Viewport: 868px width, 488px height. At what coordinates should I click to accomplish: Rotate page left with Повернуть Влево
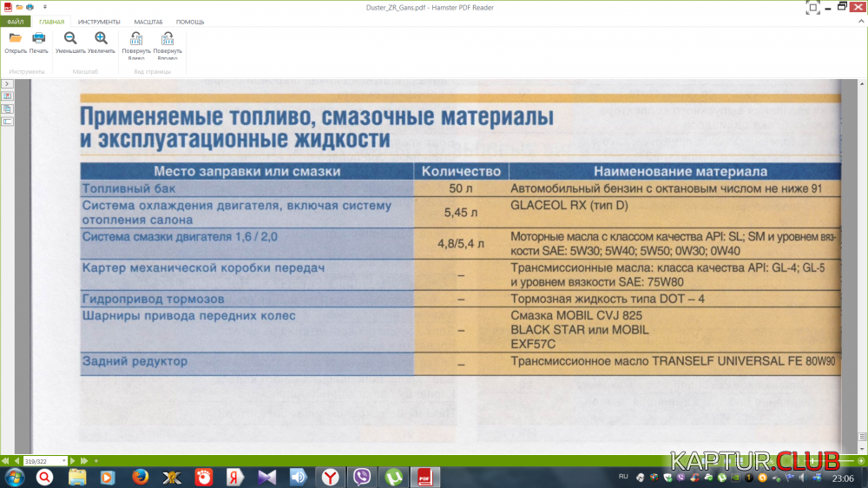(136, 39)
